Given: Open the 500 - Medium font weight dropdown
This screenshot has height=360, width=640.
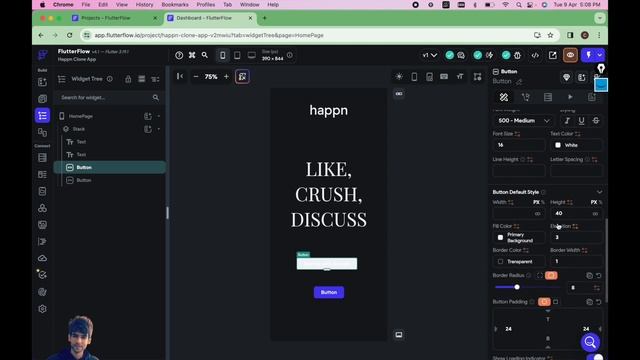Looking at the screenshot, I should pos(524,121).
